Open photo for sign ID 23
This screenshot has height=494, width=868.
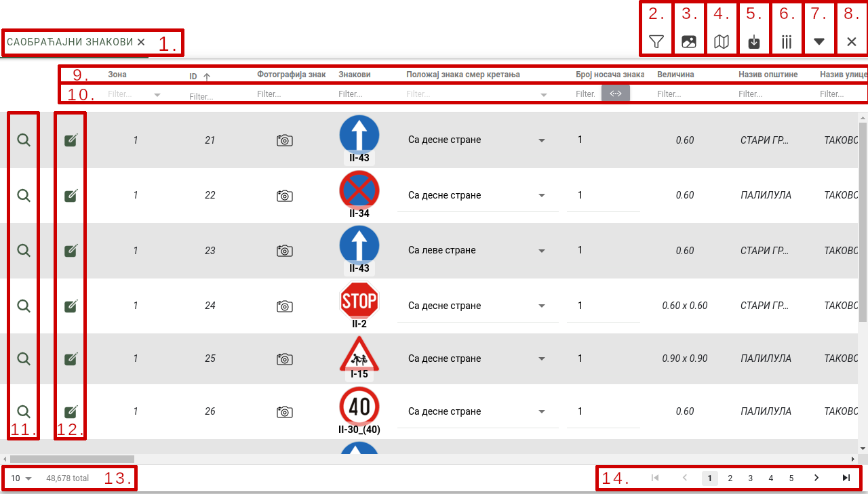tap(285, 251)
